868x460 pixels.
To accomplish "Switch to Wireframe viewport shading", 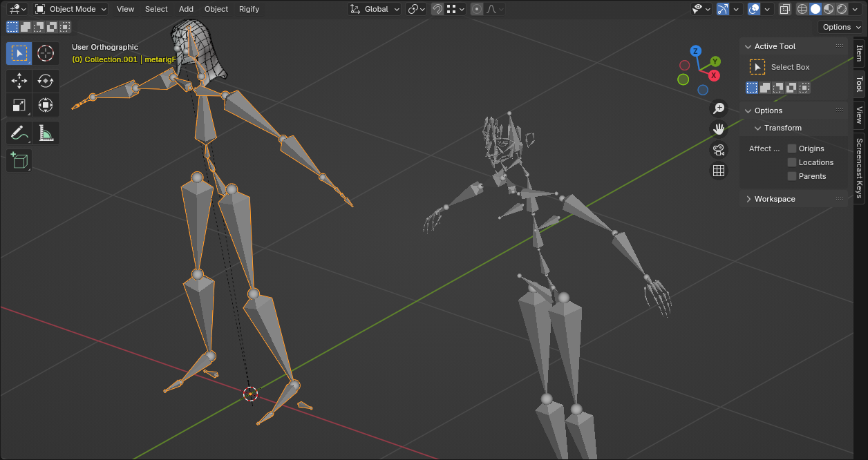I will coord(802,9).
